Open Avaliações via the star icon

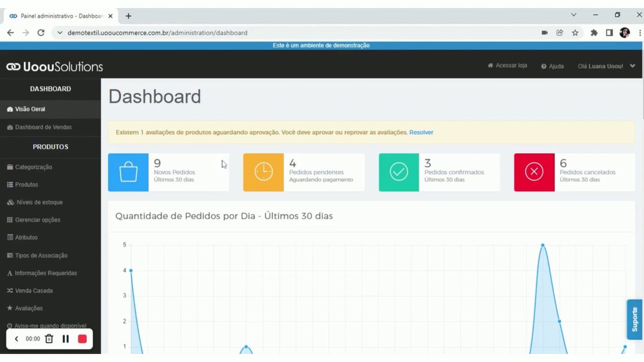point(9,308)
